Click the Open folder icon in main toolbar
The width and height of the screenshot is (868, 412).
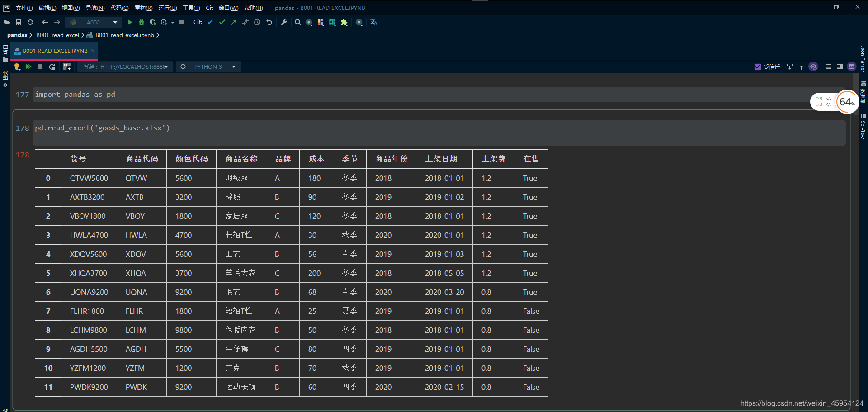point(7,22)
